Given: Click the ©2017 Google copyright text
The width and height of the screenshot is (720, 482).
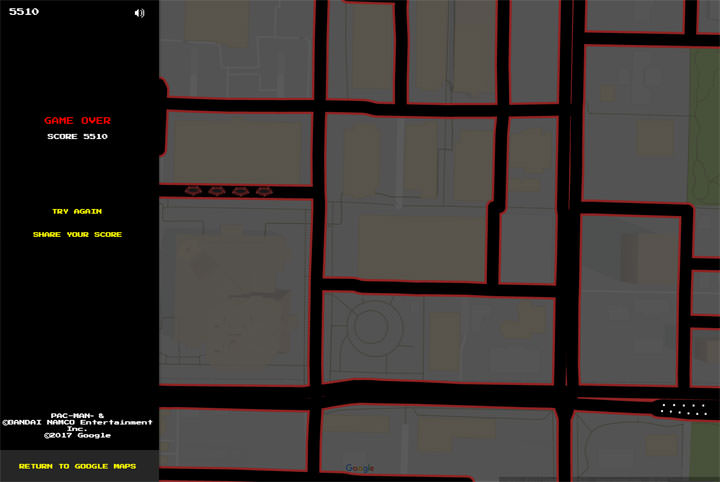Looking at the screenshot, I should click(x=77, y=435).
